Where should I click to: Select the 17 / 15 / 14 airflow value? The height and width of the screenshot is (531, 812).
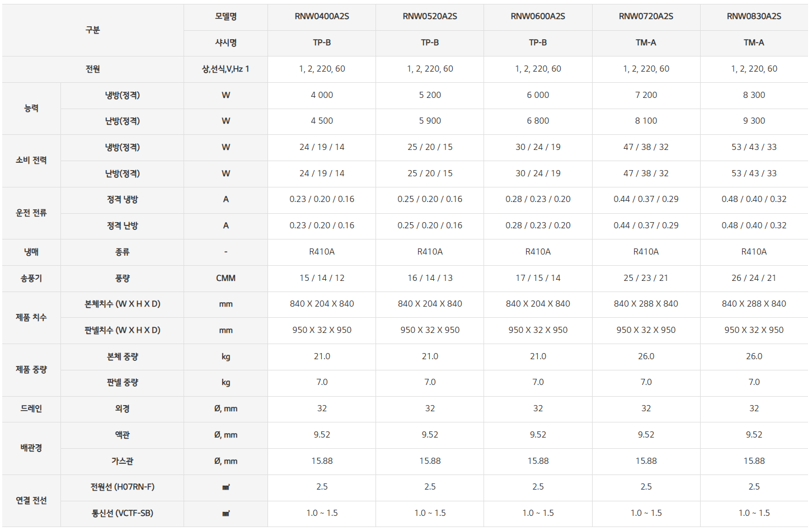coord(538,278)
